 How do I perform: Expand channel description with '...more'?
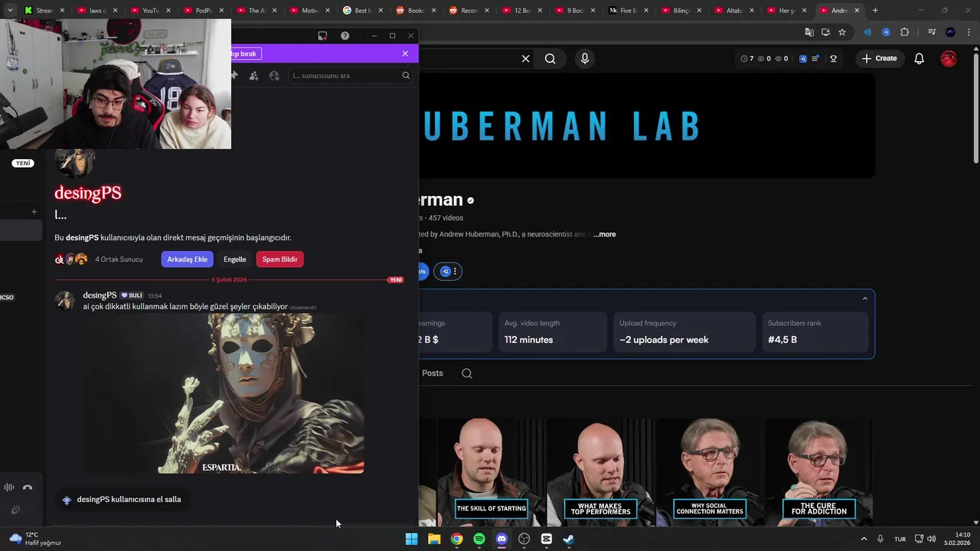click(604, 234)
